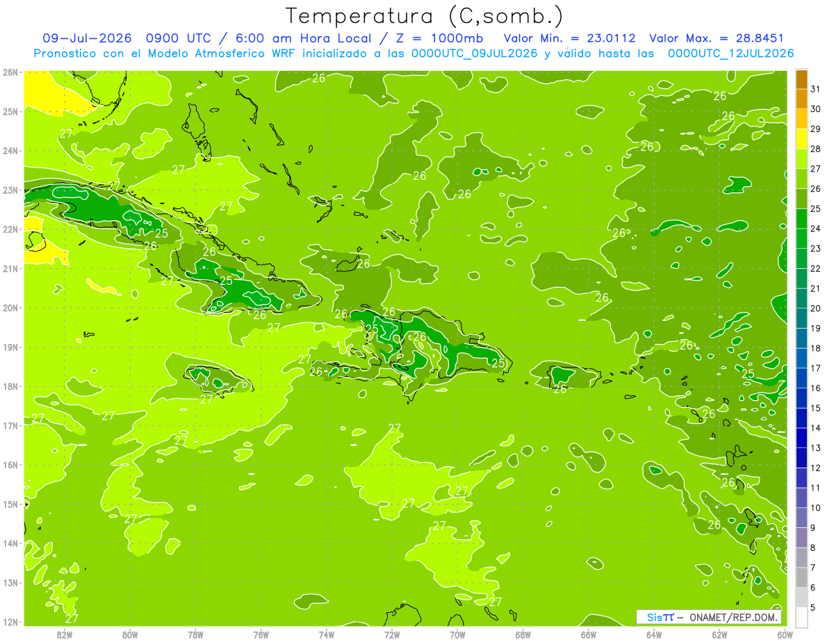Click the 80W longitude axis label
This screenshot has width=834, height=644.
[130, 634]
